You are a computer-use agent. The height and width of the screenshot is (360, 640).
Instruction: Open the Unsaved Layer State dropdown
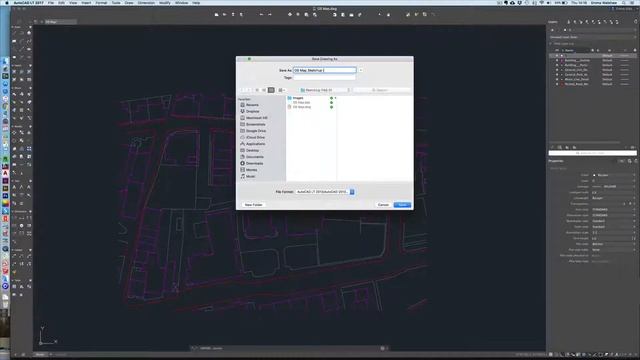(593, 37)
